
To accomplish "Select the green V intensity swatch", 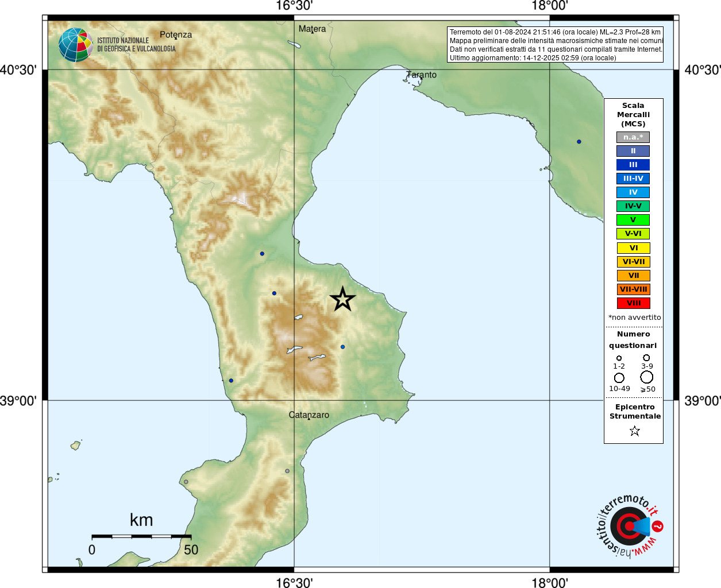I will (633, 220).
